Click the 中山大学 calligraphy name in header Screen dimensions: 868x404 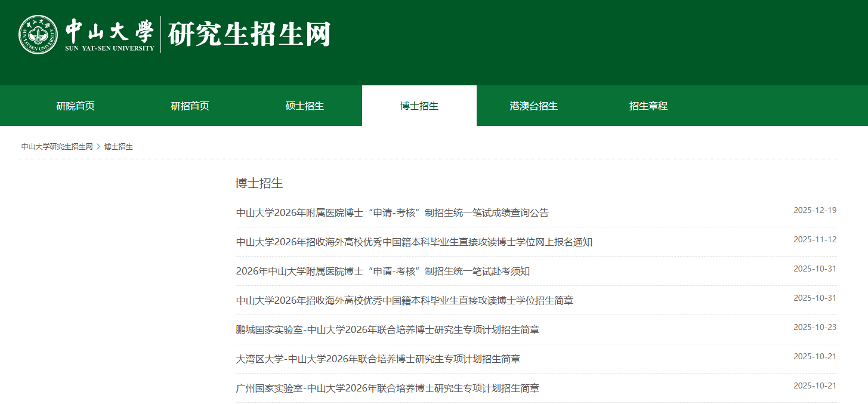109,31
